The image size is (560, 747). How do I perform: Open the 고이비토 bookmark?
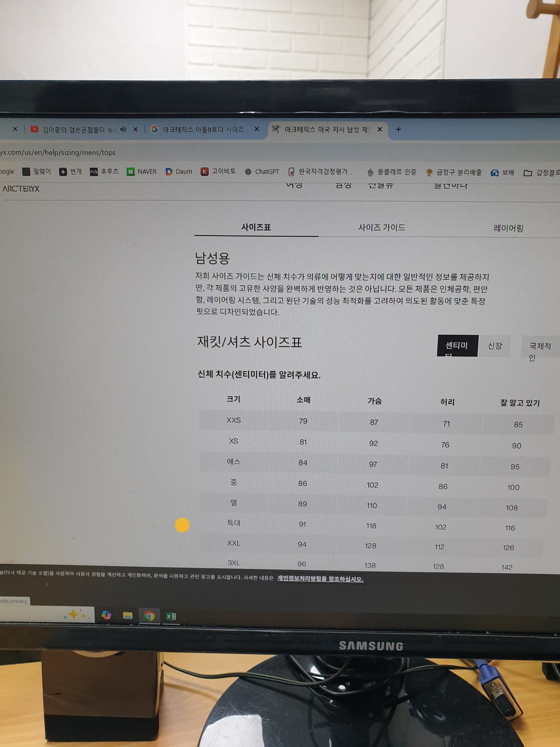click(x=218, y=171)
